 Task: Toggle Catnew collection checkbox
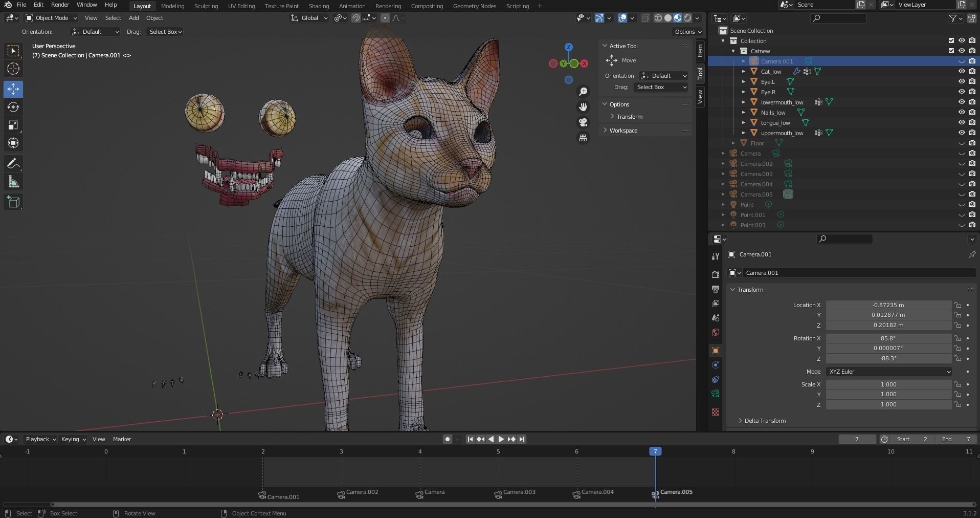(951, 51)
